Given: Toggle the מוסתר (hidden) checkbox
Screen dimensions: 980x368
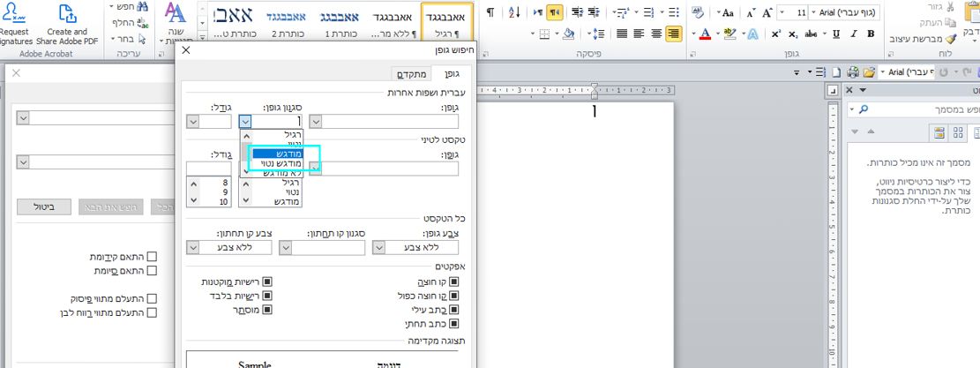Looking at the screenshot, I should pyautogui.click(x=267, y=310).
